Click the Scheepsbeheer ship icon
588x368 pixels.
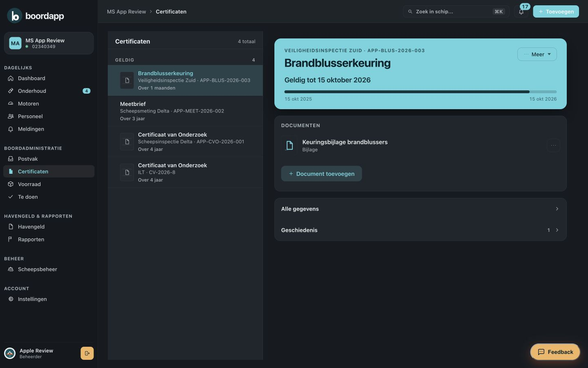(x=11, y=269)
